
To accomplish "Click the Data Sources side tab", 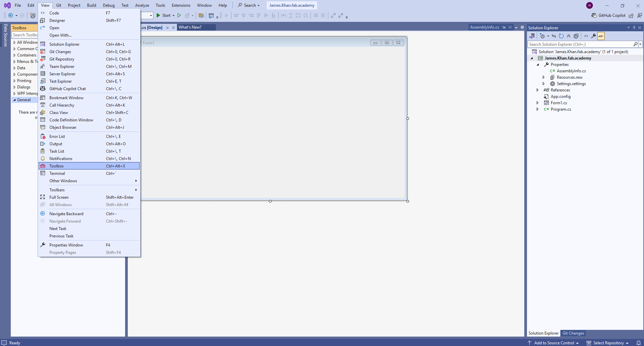I will (x=5, y=35).
